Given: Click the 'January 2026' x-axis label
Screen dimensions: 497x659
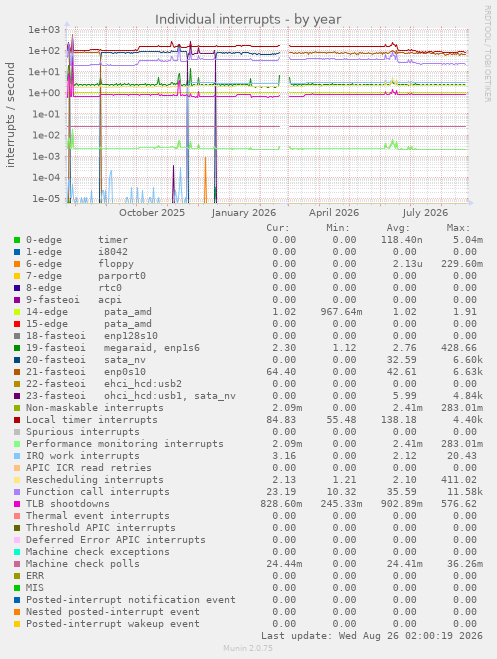Looking at the screenshot, I should click(x=244, y=213).
